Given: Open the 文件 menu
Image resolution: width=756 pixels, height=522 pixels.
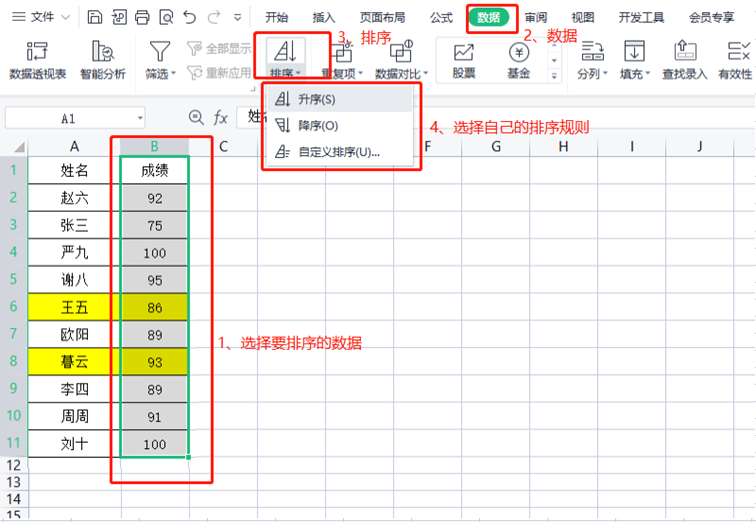Looking at the screenshot, I should (41, 17).
